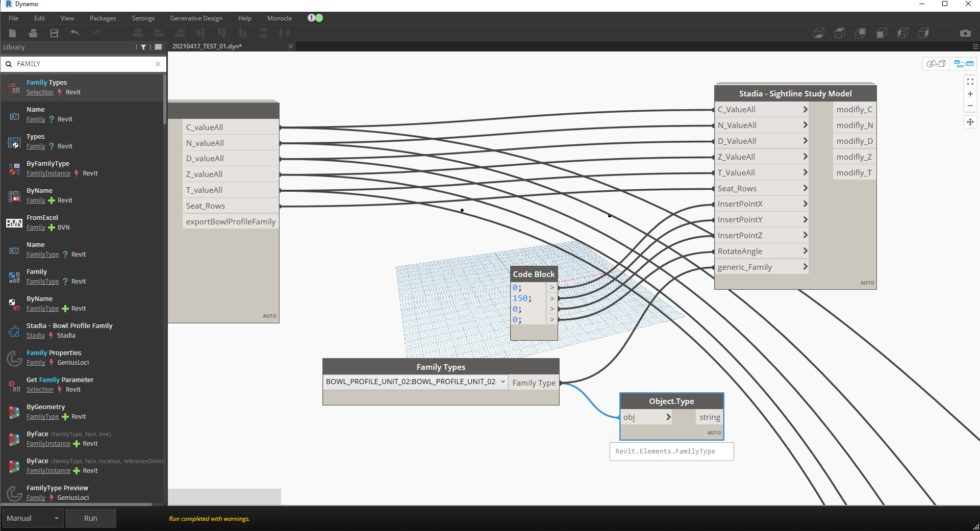Click the Open file toolbar icon
This screenshot has height=531, width=980.
pos(33,33)
